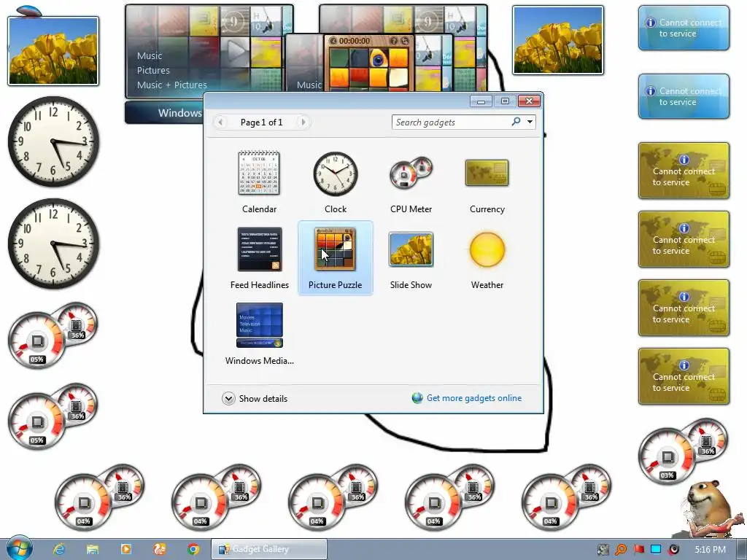Open Windows Explorer folder icon in taskbar
The height and width of the screenshot is (560, 747).
[93, 549]
